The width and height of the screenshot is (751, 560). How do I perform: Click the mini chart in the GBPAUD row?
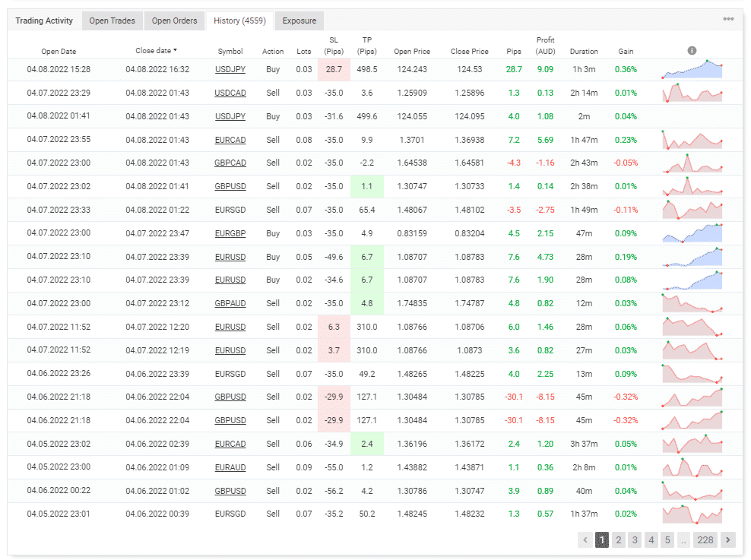692,303
